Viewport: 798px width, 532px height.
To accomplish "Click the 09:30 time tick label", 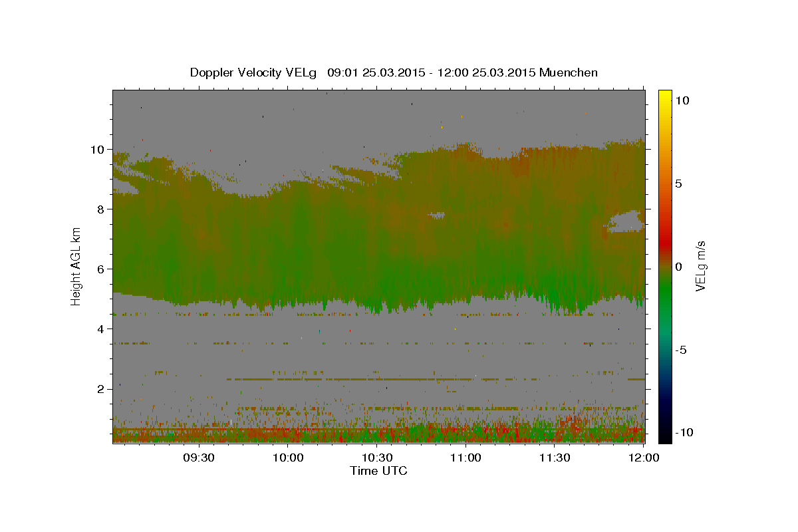I will pos(199,458).
